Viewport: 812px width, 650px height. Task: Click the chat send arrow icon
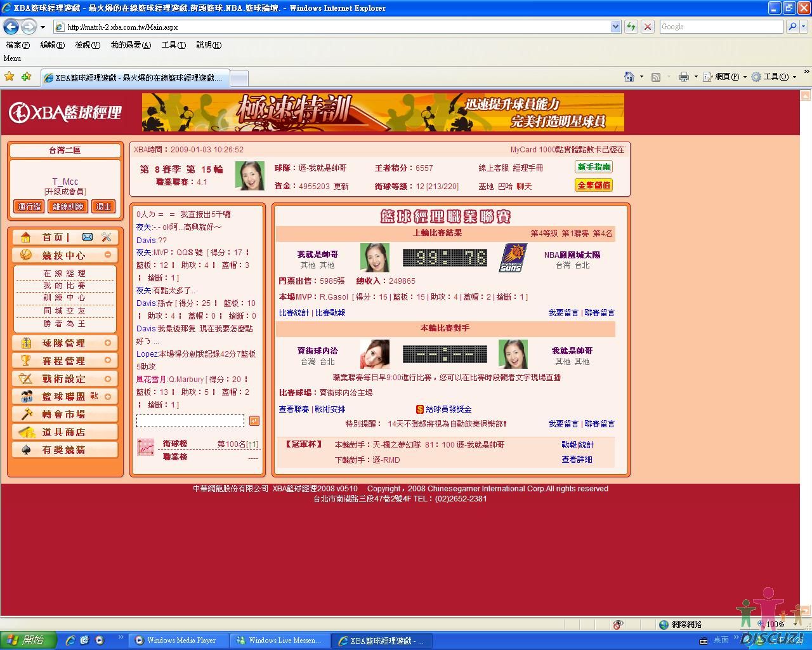click(254, 421)
